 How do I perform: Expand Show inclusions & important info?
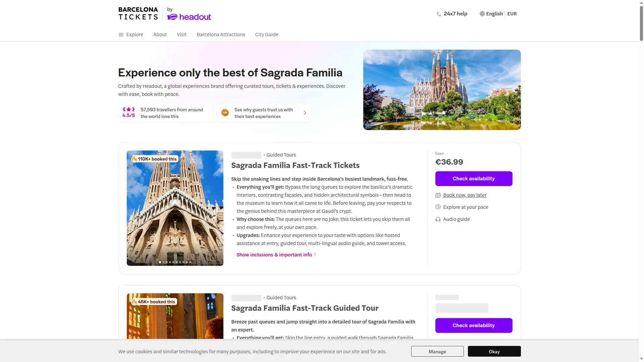tap(276, 255)
